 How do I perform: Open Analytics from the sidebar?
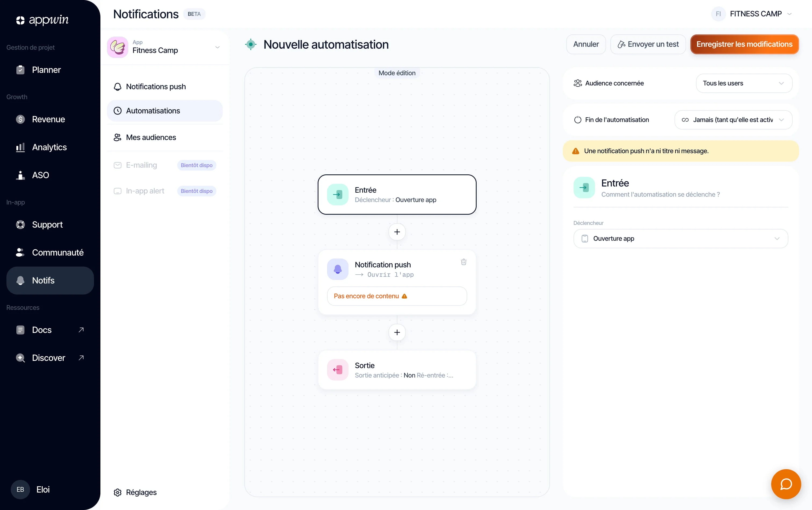click(50, 147)
